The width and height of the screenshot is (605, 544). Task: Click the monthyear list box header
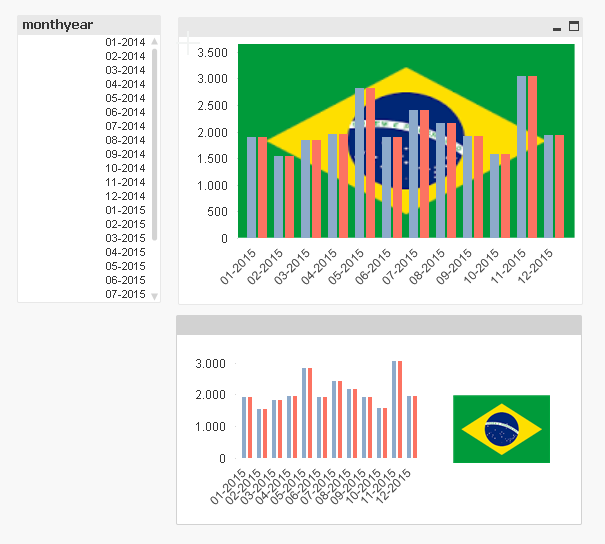click(89, 25)
